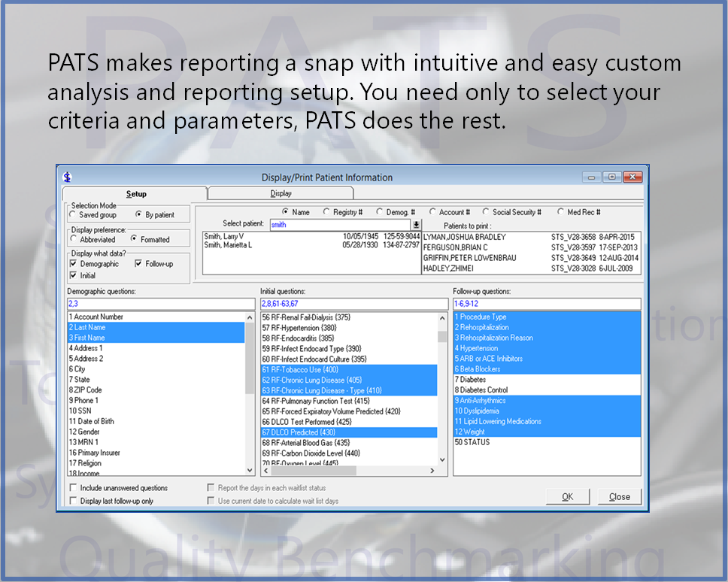Deselect 61 RF-Tobacco Use (400)

pyautogui.click(x=349, y=369)
